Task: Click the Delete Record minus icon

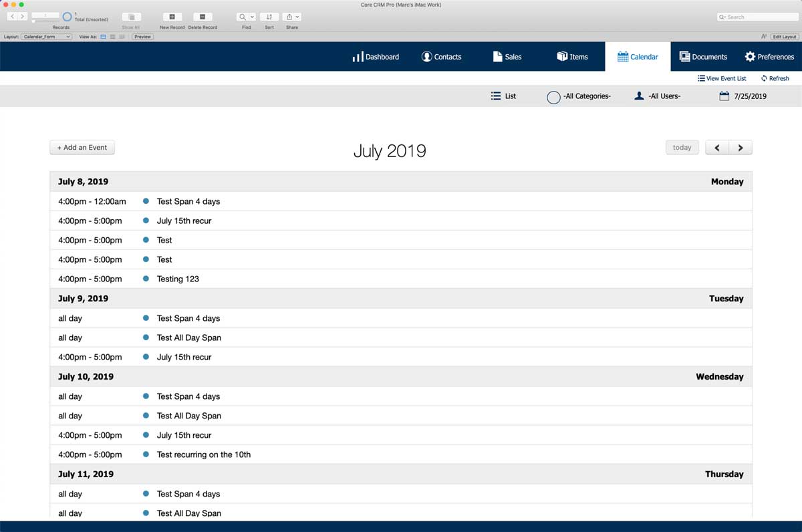Action: click(x=202, y=17)
